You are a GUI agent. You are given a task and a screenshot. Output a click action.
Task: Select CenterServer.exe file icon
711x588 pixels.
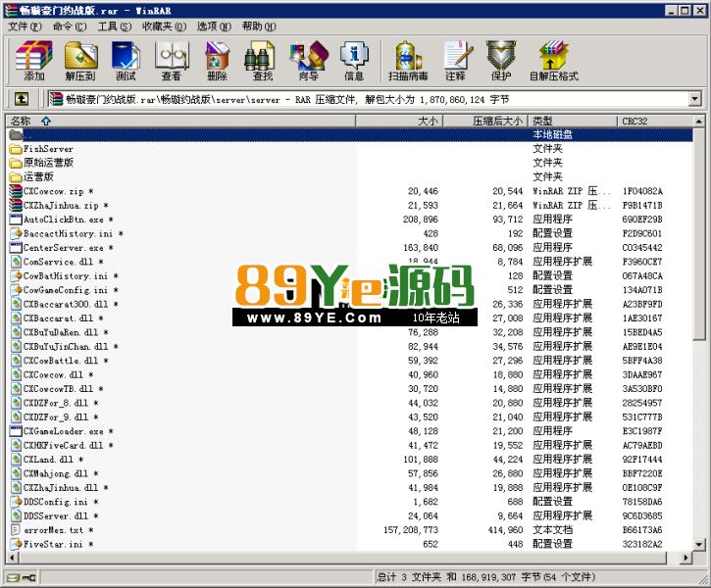click(x=16, y=247)
